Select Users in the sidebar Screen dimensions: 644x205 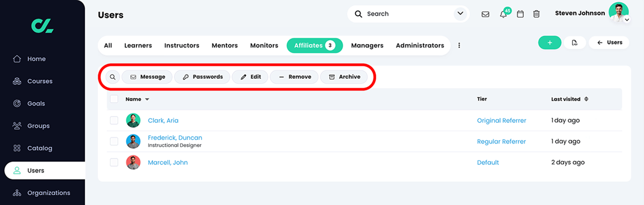pyautogui.click(x=45, y=170)
